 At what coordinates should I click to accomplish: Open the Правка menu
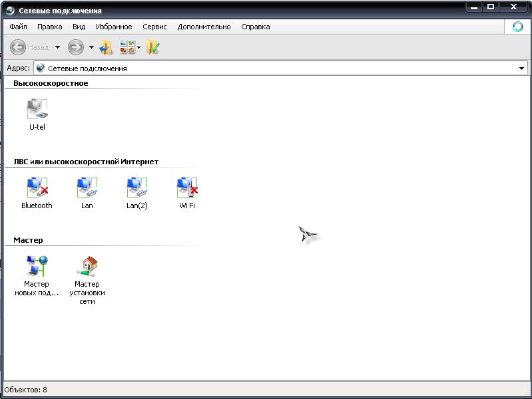click(x=49, y=27)
